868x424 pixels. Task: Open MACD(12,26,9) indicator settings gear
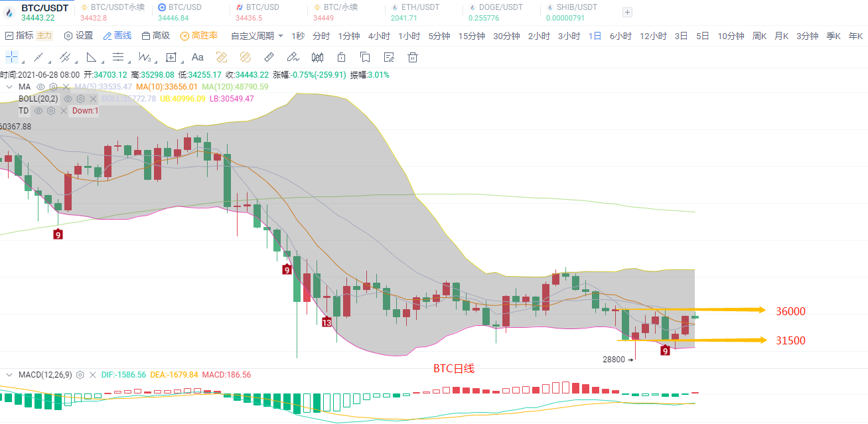(x=80, y=374)
